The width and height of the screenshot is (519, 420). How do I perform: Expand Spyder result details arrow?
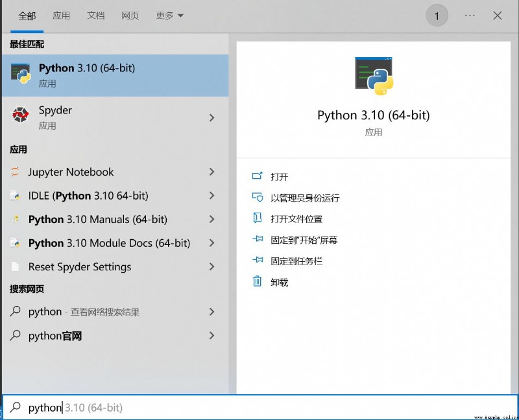(x=212, y=117)
